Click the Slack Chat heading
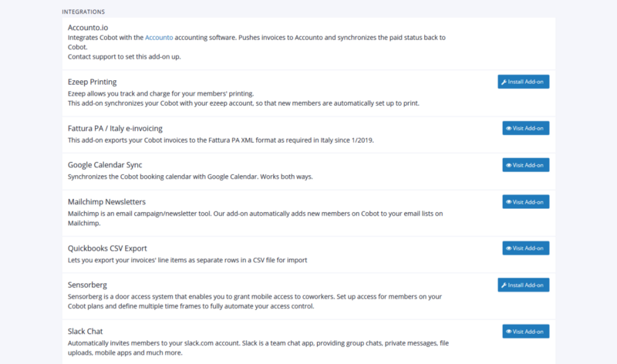This screenshot has width=617, height=364. pos(85,332)
